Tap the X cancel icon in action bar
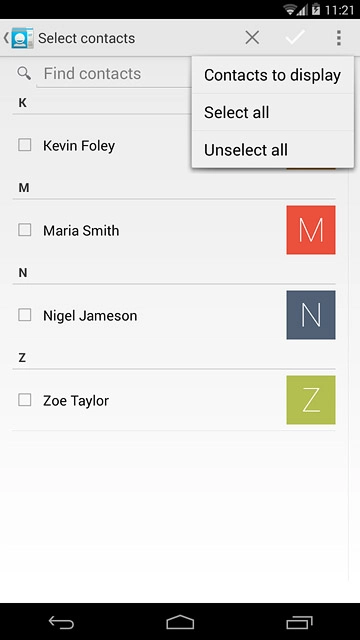The height and width of the screenshot is (640, 360). [x=252, y=38]
